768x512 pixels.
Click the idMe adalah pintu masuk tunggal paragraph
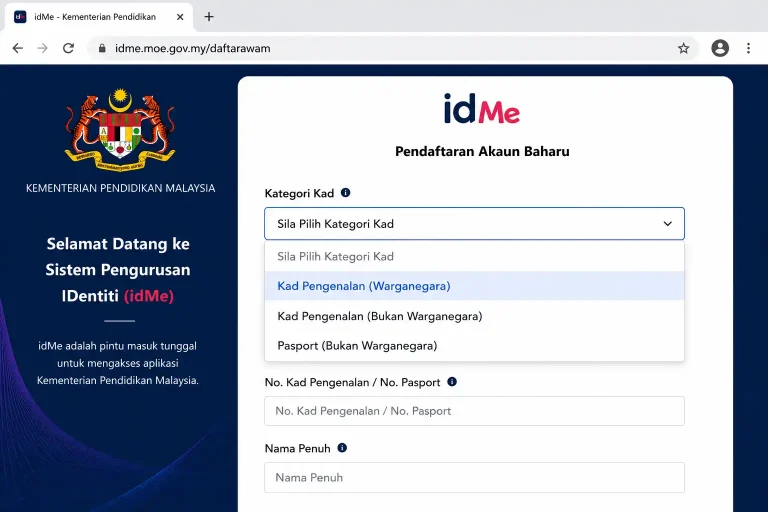click(118, 363)
